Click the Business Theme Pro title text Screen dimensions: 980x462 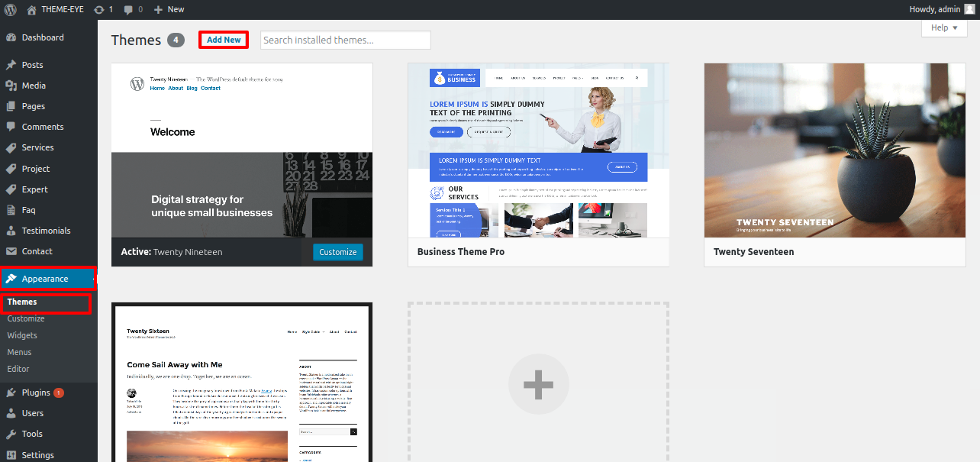(x=461, y=251)
